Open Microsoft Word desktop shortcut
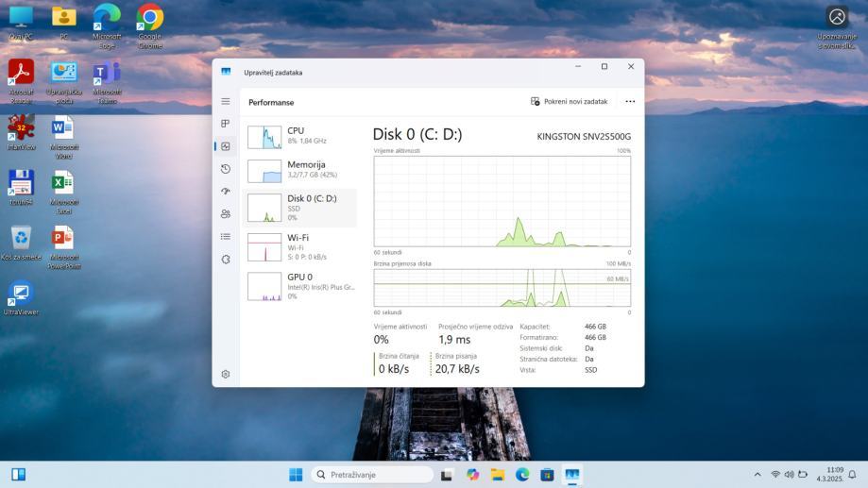This screenshot has width=868, height=488. pyautogui.click(x=63, y=137)
